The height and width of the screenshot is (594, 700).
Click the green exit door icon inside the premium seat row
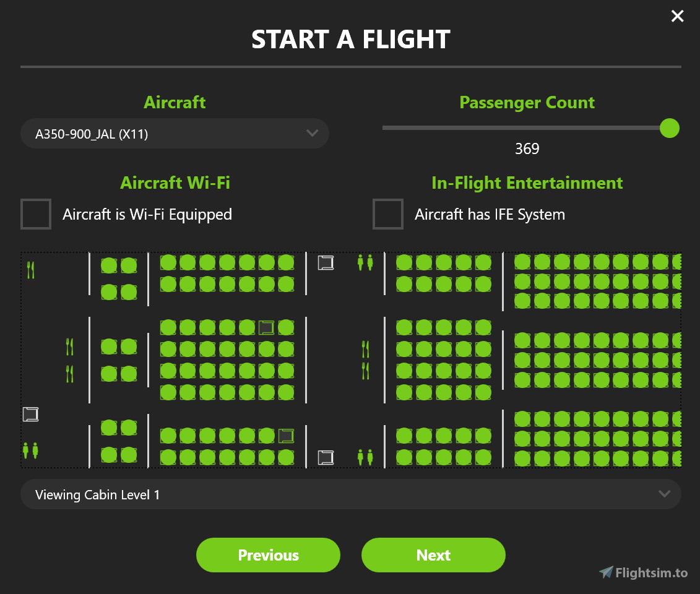[x=266, y=327]
